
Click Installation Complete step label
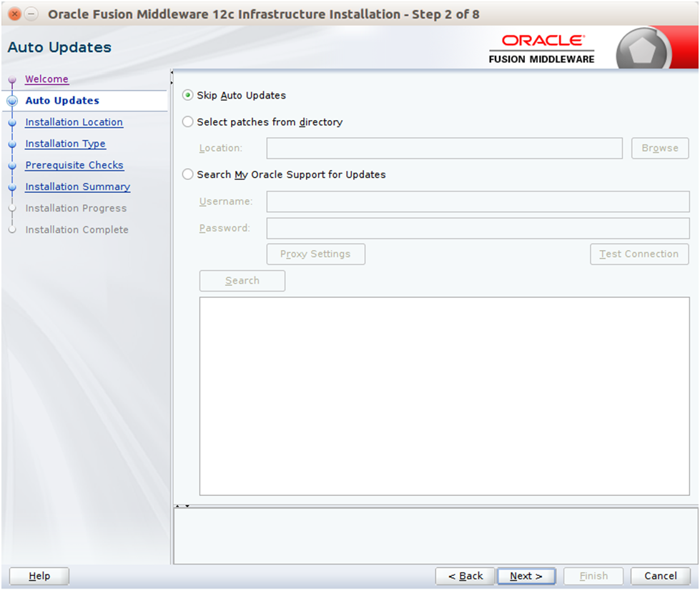[x=77, y=229]
